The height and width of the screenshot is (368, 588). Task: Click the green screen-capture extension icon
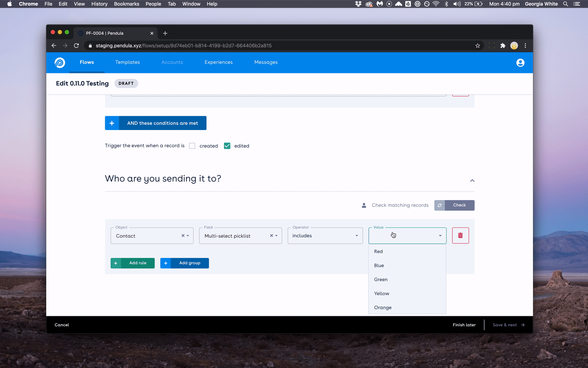tap(492, 46)
